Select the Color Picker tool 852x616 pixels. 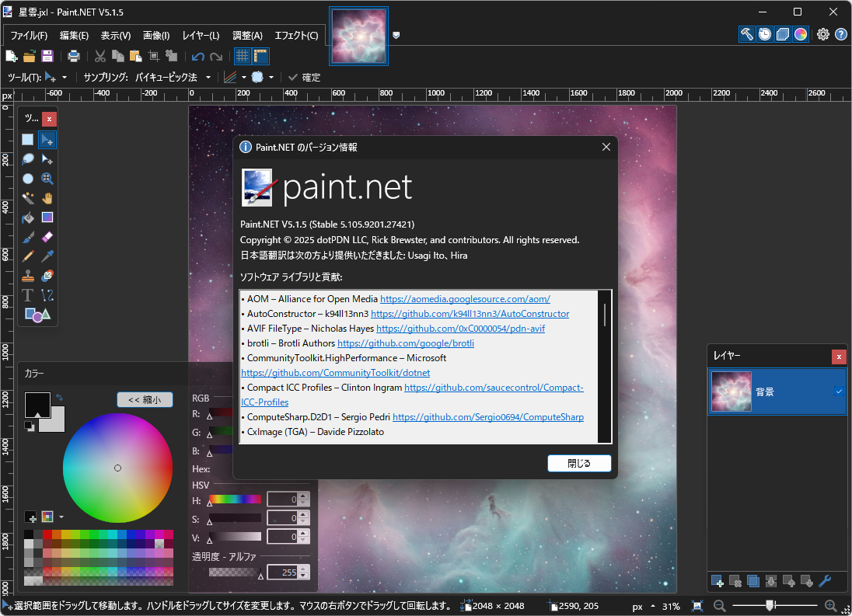coord(47,256)
